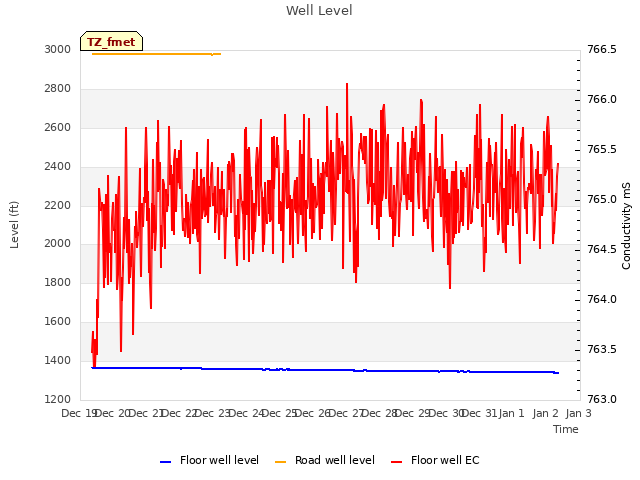Click the 1200 tick label on left axis

[58, 399]
